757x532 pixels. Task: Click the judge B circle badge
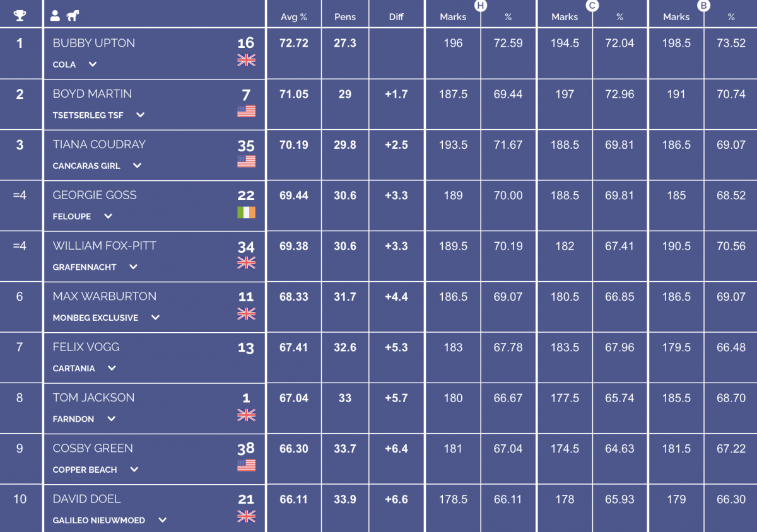[704, 6]
